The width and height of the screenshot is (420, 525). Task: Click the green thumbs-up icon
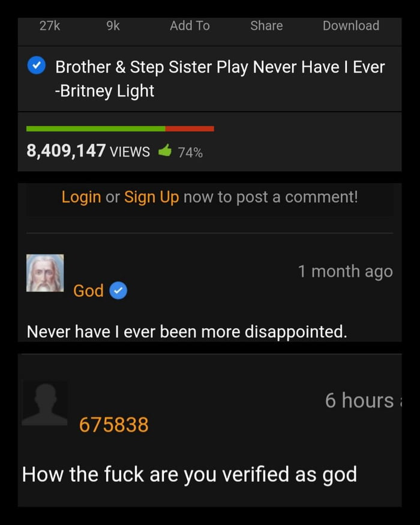(165, 151)
